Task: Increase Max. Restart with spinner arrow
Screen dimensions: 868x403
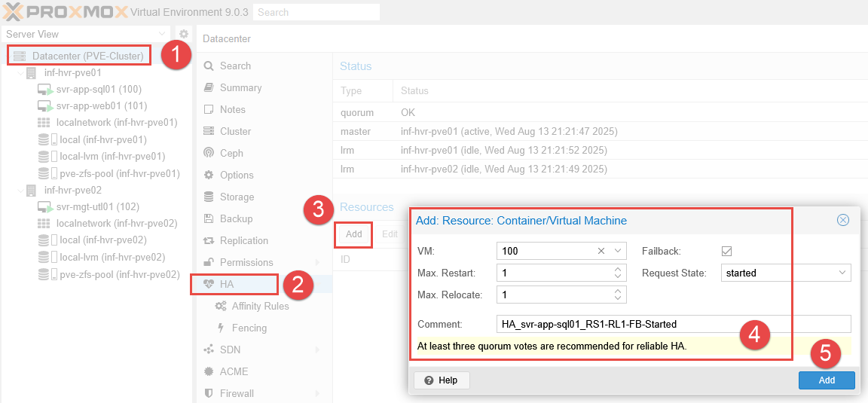Action: pos(618,270)
